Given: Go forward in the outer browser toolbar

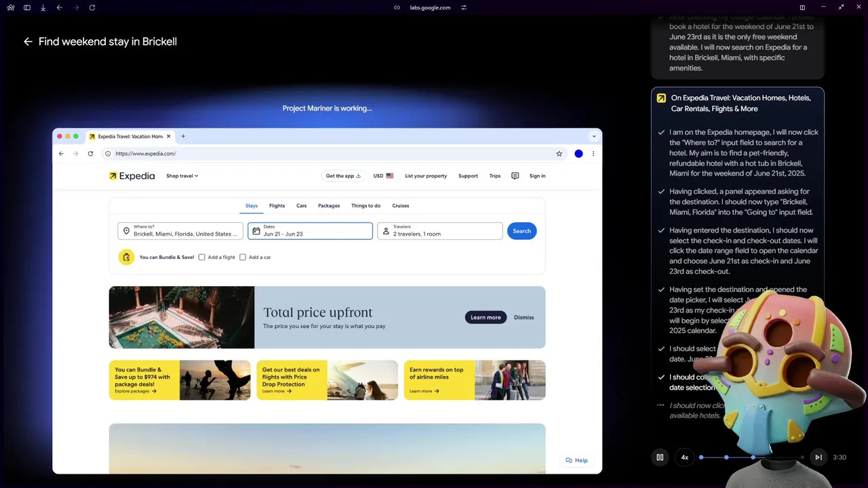Looking at the screenshot, I should point(76,7).
